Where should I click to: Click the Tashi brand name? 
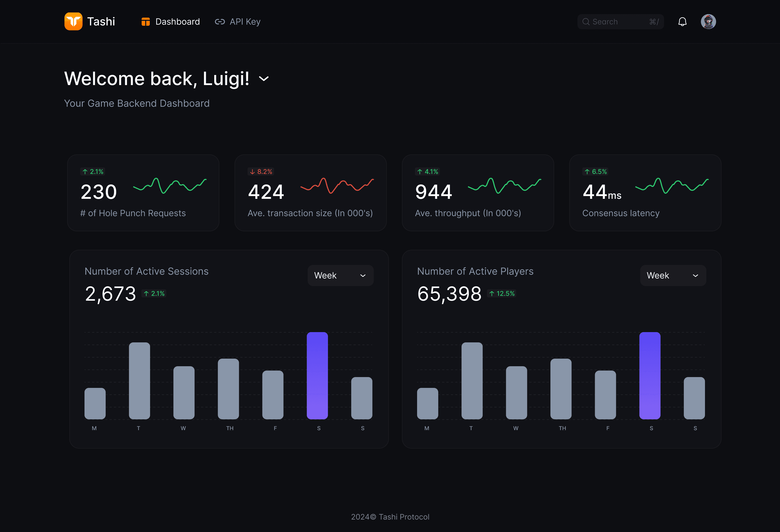[x=101, y=21]
